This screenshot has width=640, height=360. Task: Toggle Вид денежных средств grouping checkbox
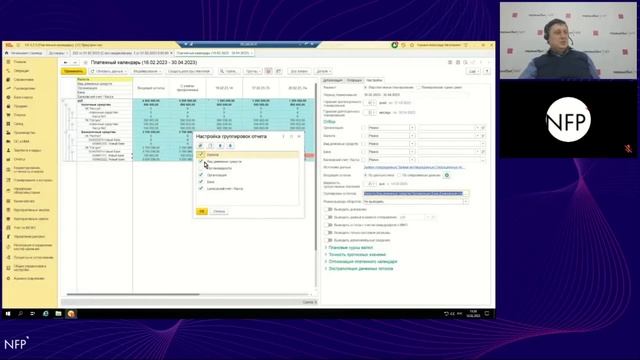201,161
